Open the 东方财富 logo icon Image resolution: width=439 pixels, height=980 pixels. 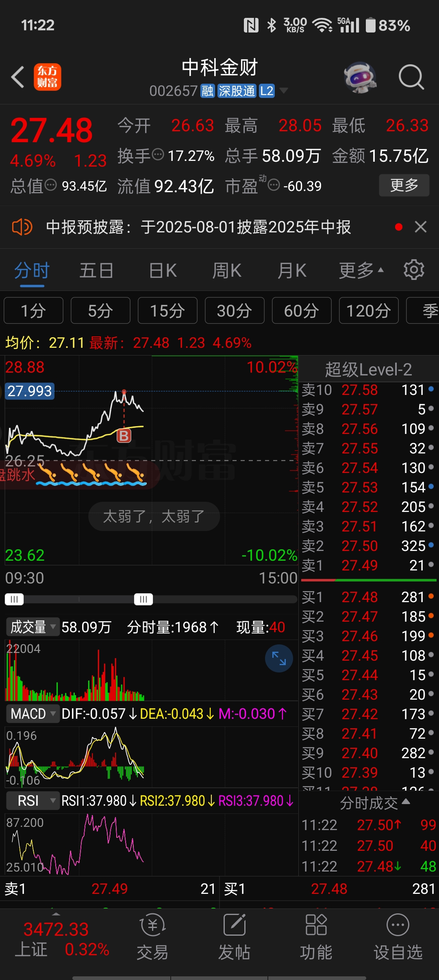(x=48, y=77)
